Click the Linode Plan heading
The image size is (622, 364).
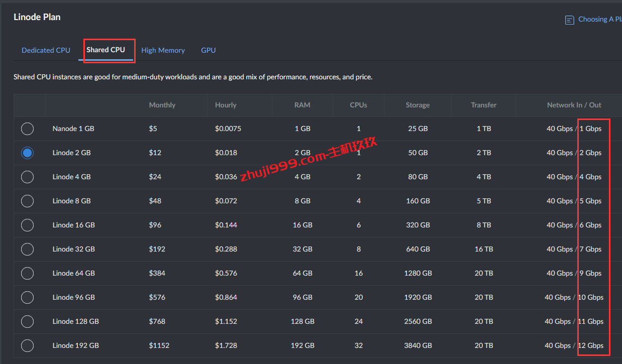37,17
